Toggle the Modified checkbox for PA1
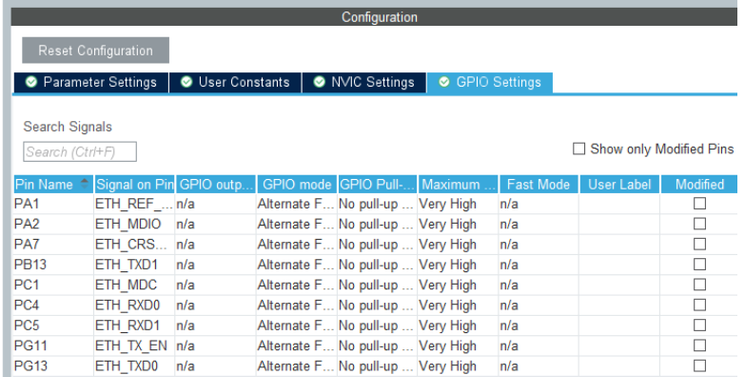Image resolution: width=745 pixels, height=377 pixels. pos(699,203)
